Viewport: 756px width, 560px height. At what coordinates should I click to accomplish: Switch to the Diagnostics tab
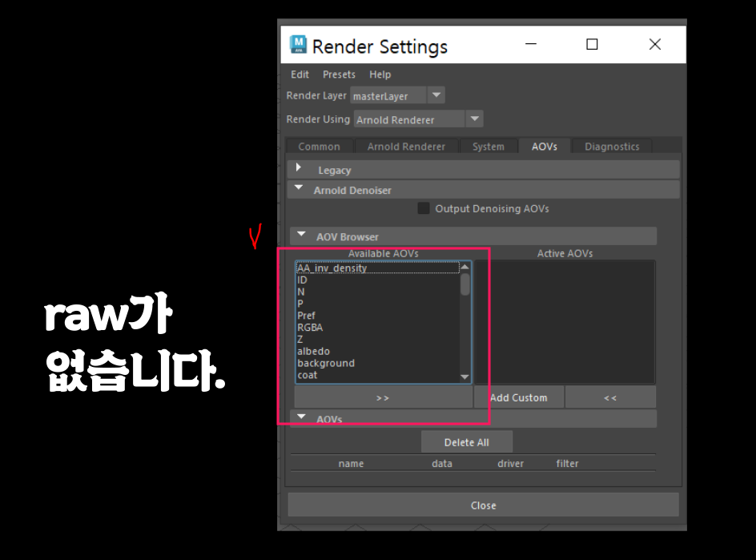pos(612,147)
